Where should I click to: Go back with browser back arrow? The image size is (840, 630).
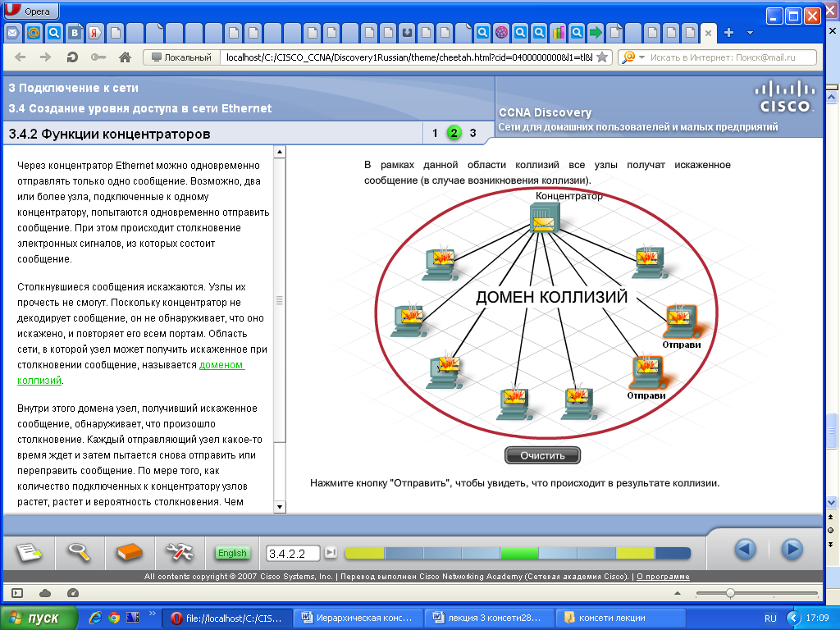[x=20, y=57]
